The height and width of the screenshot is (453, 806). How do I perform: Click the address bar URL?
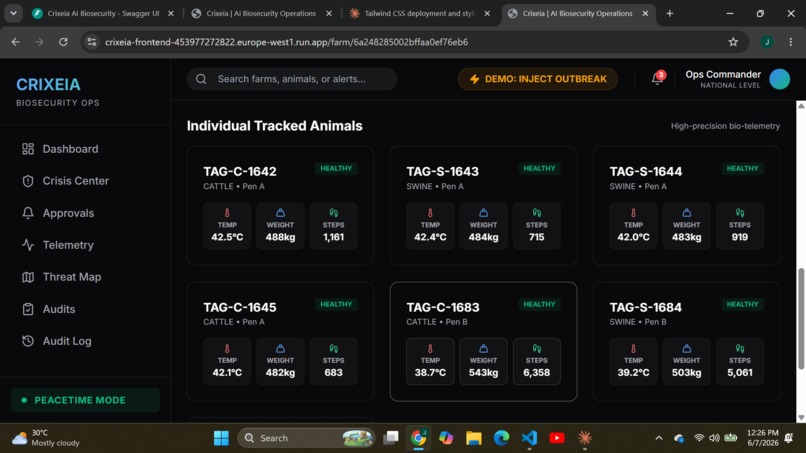[286, 42]
